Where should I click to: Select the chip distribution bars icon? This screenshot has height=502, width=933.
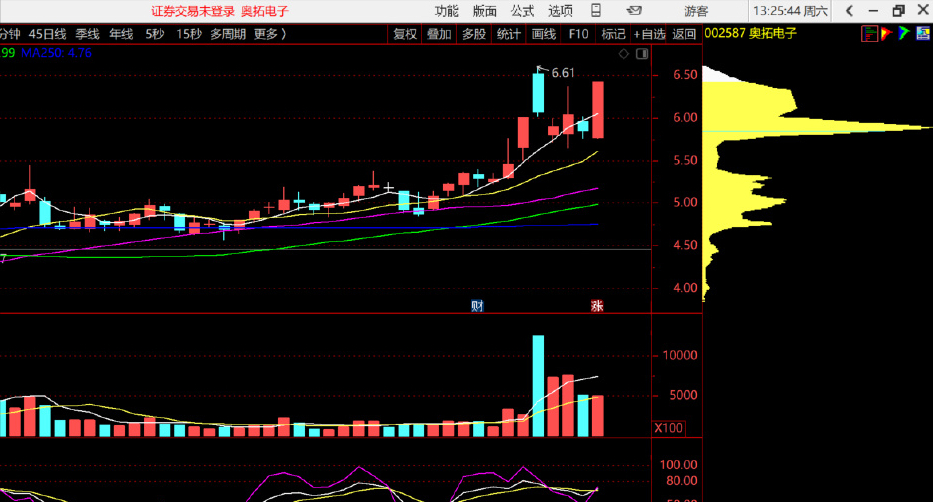click(x=869, y=34)
